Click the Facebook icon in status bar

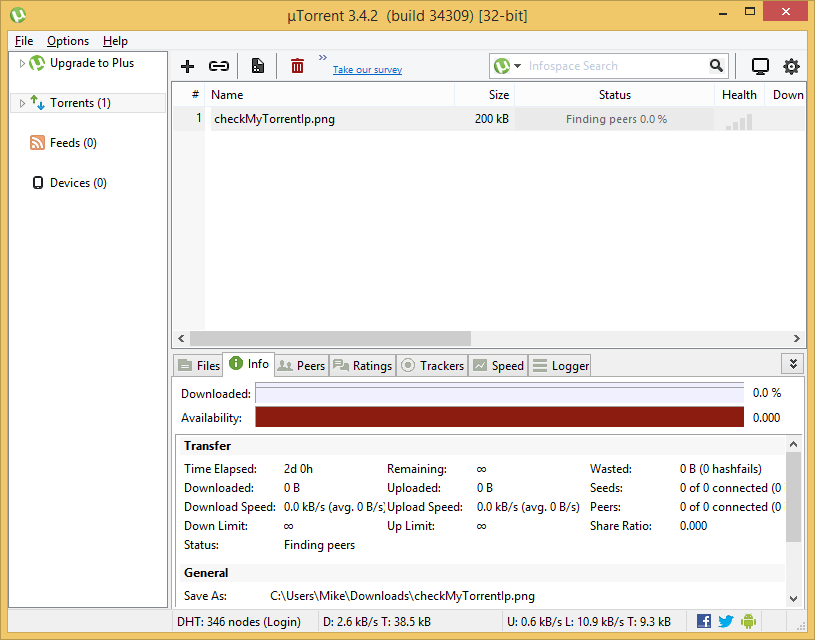click(x=704, y=621)
